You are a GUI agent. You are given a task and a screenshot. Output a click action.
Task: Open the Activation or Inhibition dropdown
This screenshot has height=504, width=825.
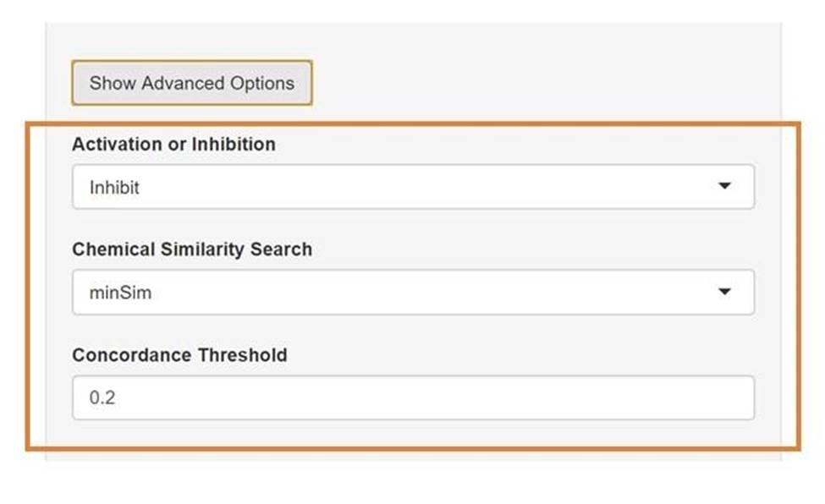413,186
